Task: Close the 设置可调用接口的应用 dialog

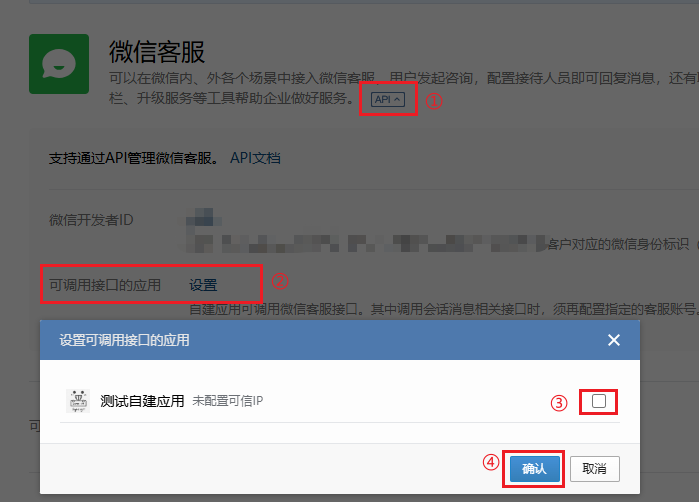Action: [x=614, y=340]
